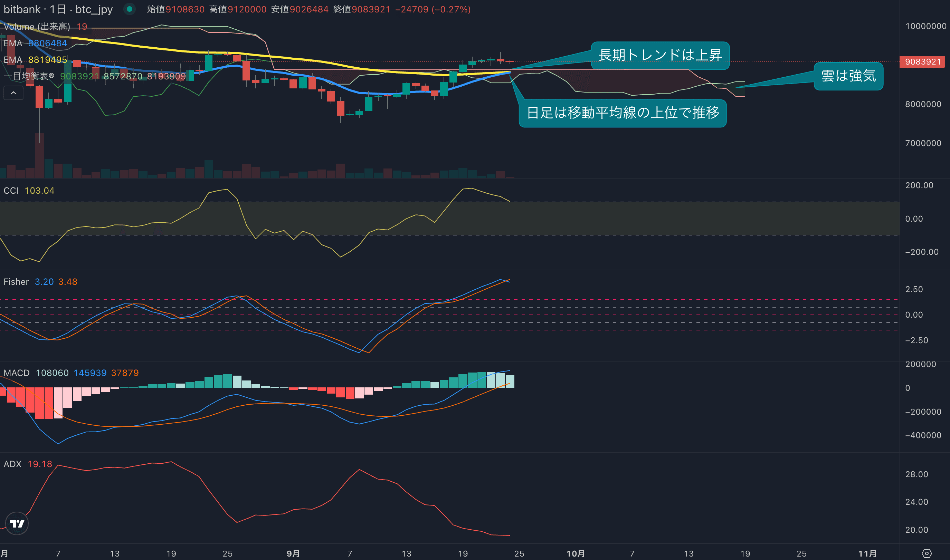The image size is (950, 560).
Task: Click the MACD indicator legend
Action: tap(17, 373)
